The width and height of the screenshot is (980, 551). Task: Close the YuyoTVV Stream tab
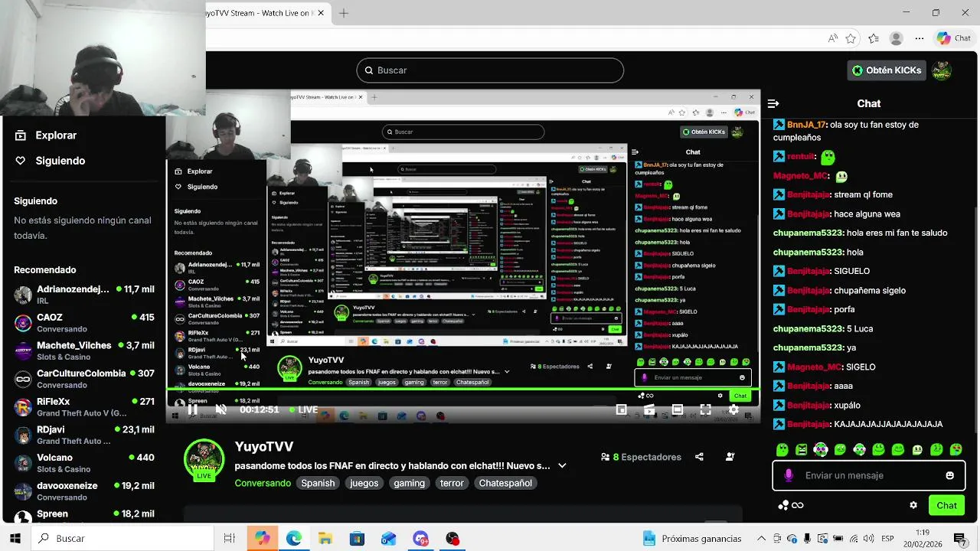pos(321,13)
